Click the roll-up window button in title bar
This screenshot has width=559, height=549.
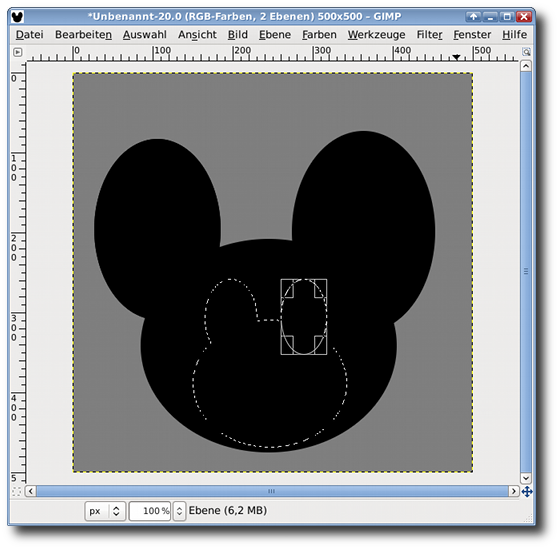(x=473, y=16)
